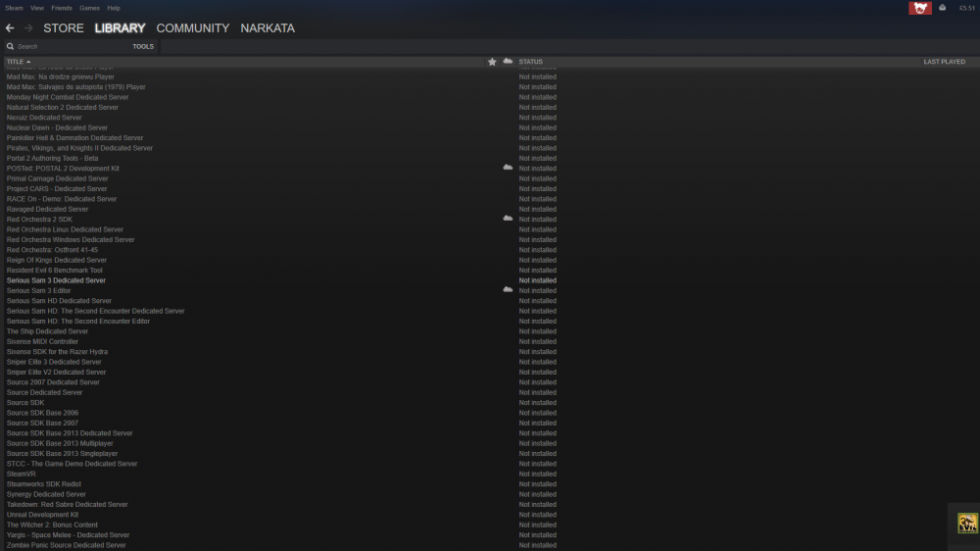The height and width of the screenshot is (551, 980).
Task: Click the favorites star column header
Action: [492, 62]
